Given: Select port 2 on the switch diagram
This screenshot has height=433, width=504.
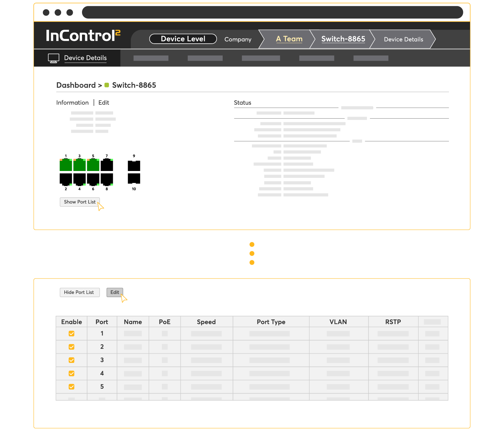Looking at the screenshot, I should 66,179.
